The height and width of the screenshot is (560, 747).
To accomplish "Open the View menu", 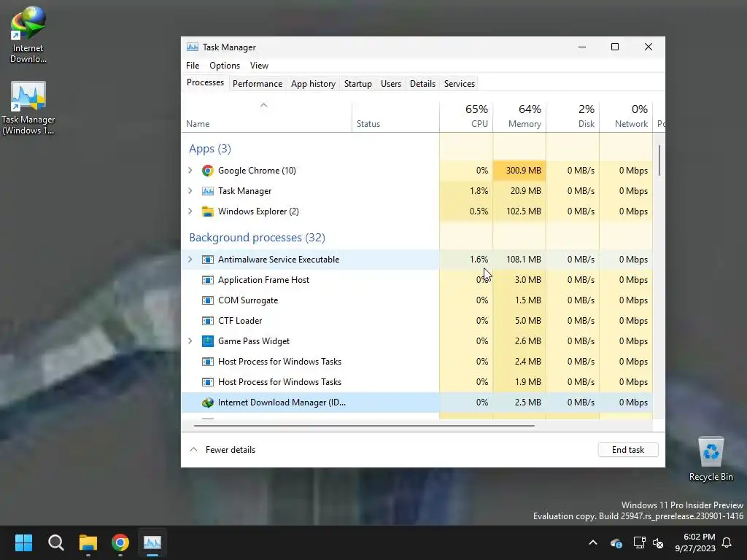I will click(x=259, y=65).
